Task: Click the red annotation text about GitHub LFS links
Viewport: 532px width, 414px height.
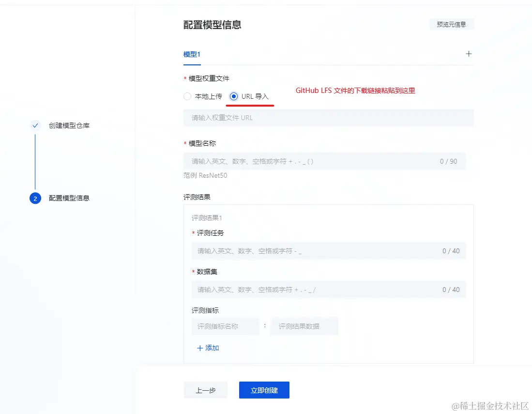Action: 355,91
